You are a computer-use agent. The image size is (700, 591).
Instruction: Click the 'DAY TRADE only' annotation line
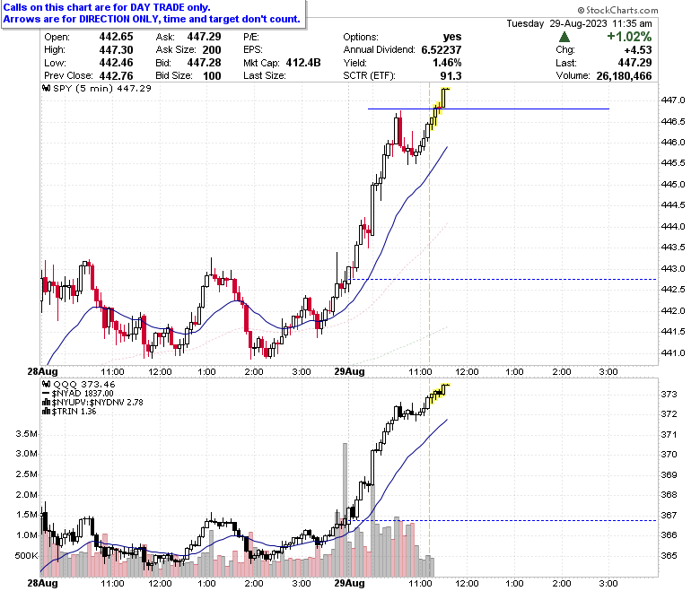(x=107, y=7)
